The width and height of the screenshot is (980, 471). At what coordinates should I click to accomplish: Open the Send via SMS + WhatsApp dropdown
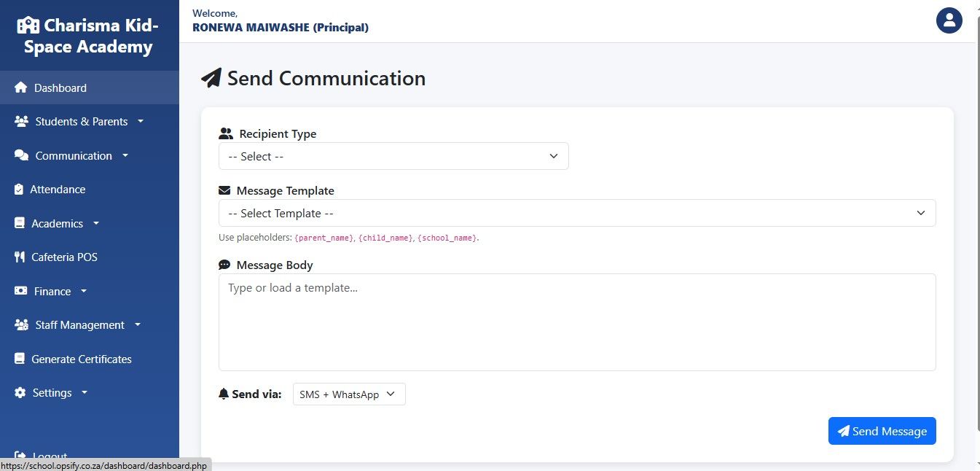(x=349, y=394)
